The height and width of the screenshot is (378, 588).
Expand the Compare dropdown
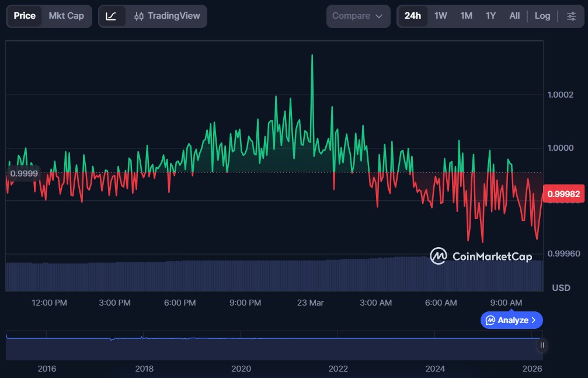tap(358, 16)
